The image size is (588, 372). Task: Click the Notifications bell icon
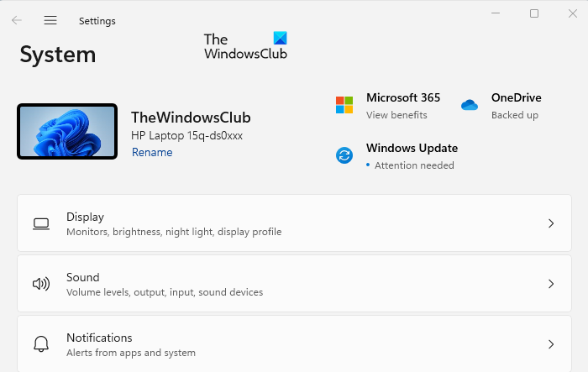(x=41, y=344)
